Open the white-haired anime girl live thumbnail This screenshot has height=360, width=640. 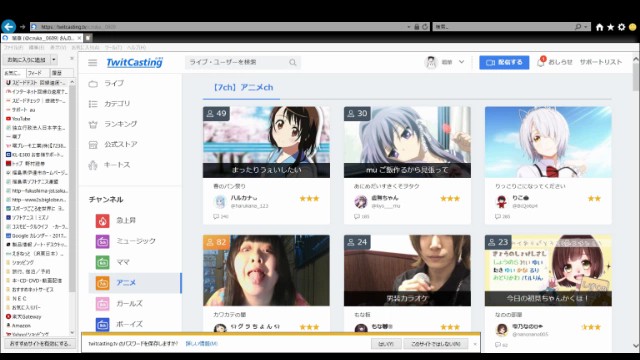[x=548, y=142]
